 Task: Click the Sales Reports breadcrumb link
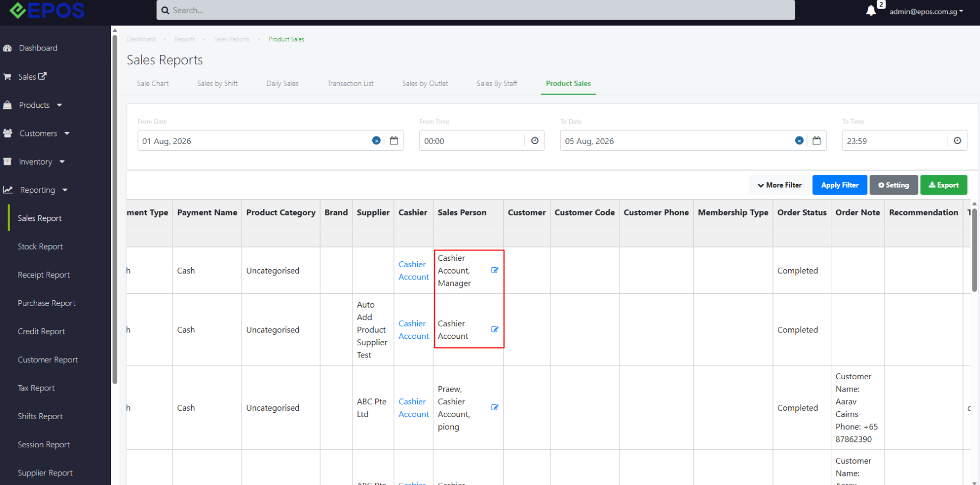click(231, 39)
